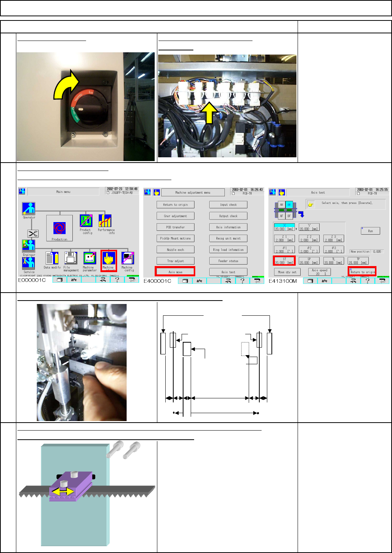Click the power switch photo
The width and height of the screenshot is (392, 553).
click(86, 107)
